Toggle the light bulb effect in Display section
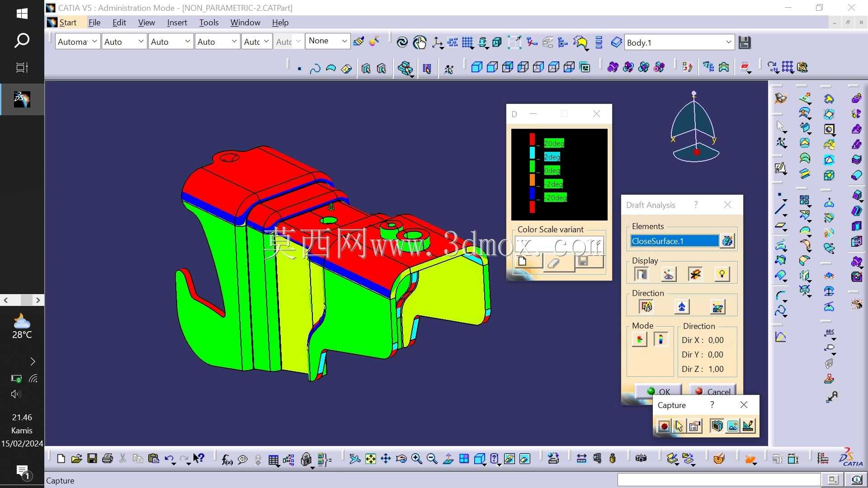This screenshot has width=868, height=488. (722, 274)
